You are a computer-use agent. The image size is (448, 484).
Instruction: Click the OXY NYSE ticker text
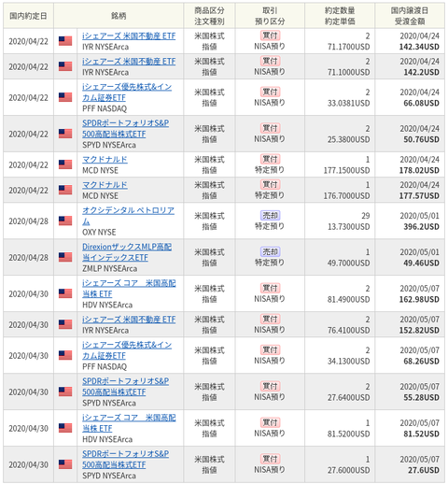point(99,233)
